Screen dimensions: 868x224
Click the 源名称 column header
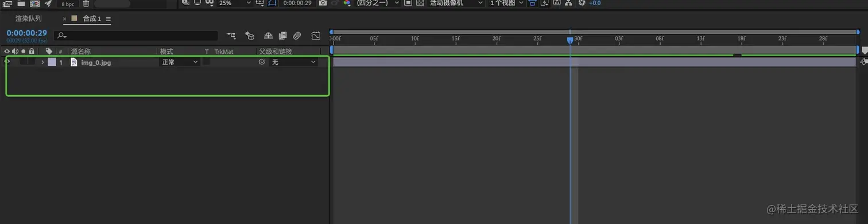[80, 52]
